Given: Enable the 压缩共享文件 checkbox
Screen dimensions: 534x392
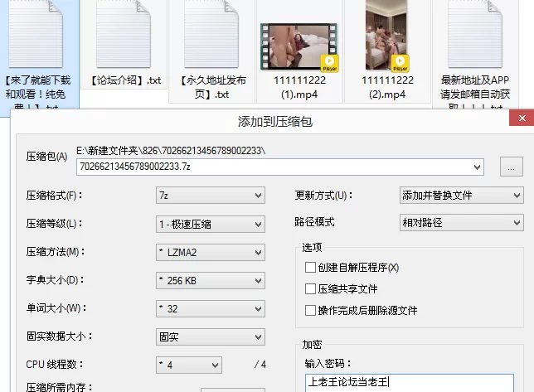Looking at the screenshot, I should pos(310,289).
